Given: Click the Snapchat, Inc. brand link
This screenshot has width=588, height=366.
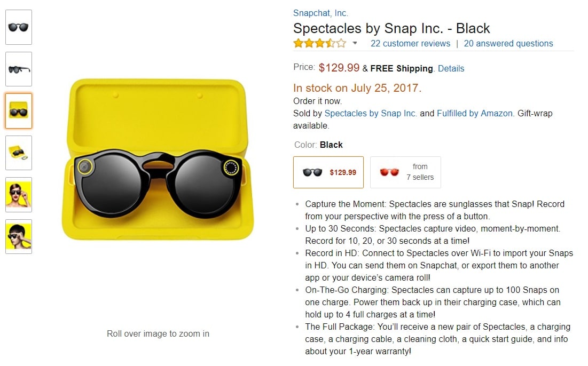Looking at the screenshot, I should coord(320,13).
